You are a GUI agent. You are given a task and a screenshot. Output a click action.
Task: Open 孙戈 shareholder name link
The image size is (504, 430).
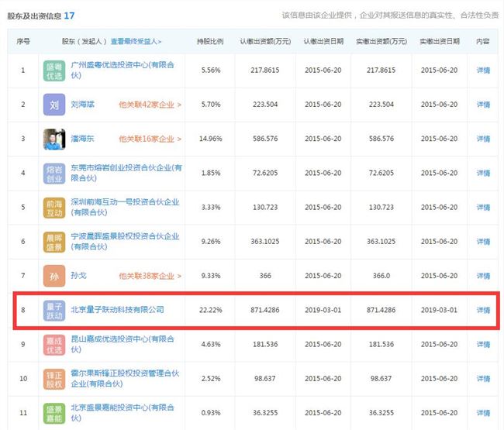coord(79,276)
